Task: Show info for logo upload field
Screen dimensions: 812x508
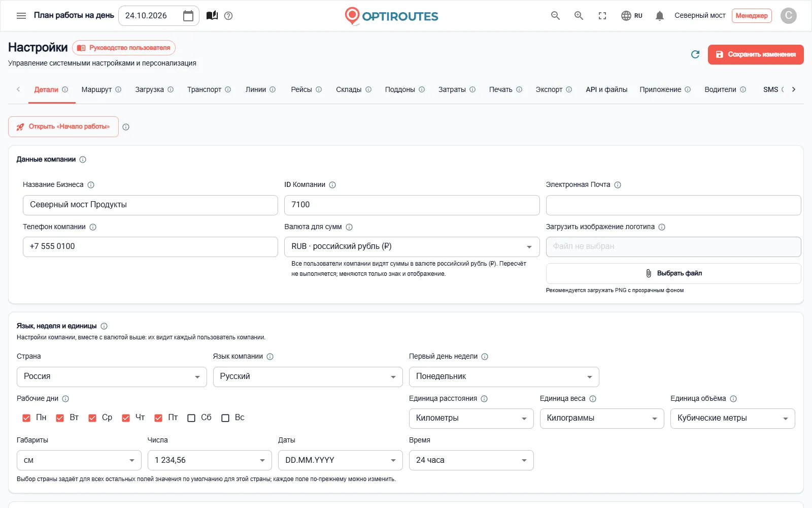Action: (x=662, y=227)
